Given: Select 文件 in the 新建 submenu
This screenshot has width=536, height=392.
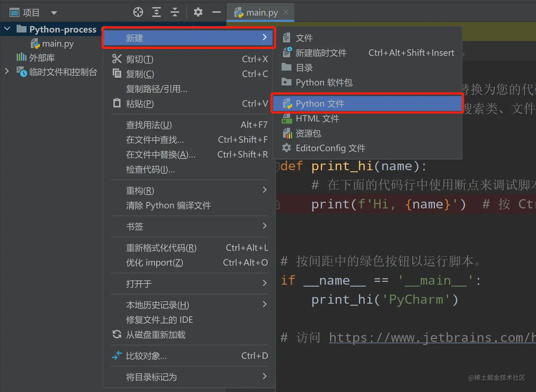Looking at the screenshot, I should (x=368, y=38).
